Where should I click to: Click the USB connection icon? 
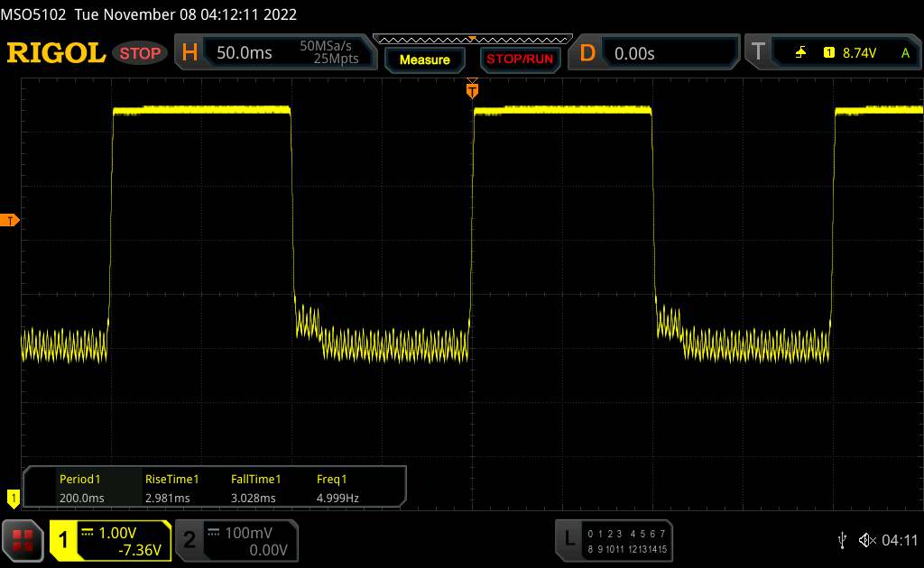pos(843,539)
